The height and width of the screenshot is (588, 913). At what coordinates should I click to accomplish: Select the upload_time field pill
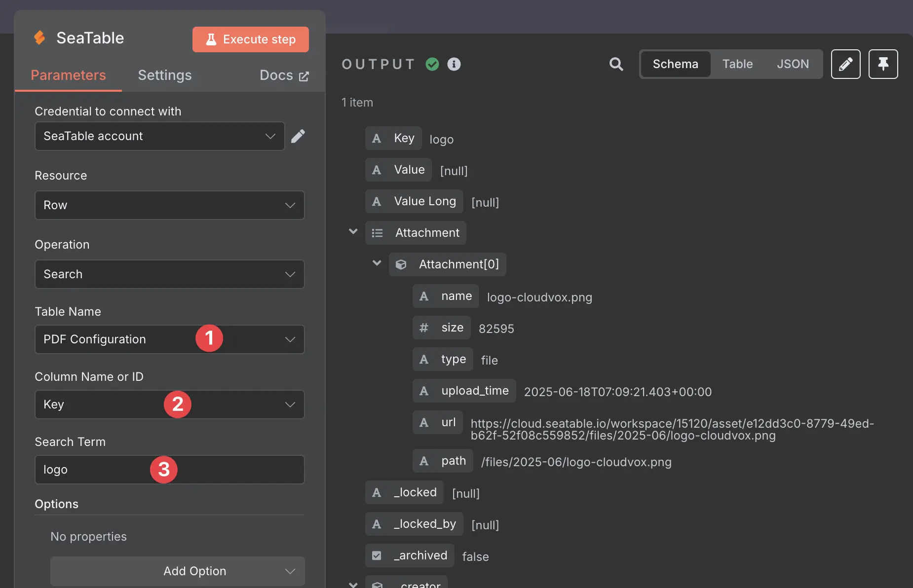point(464,391)
